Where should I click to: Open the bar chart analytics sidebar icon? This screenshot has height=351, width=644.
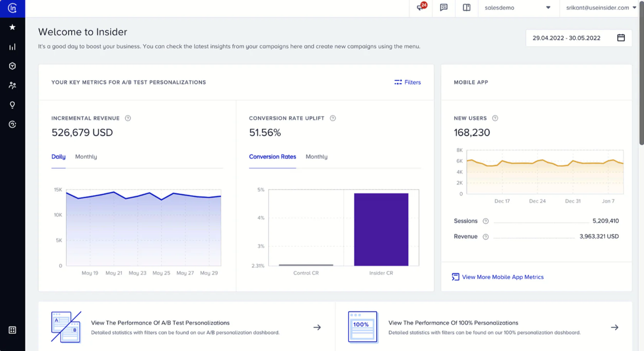tap(12, 47)
